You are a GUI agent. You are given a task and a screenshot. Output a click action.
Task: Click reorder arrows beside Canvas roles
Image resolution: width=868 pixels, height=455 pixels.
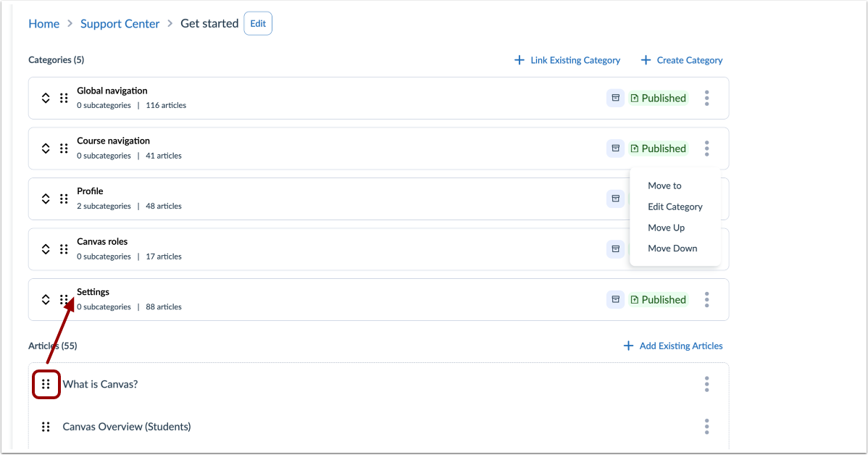click(x=45, y=249)
